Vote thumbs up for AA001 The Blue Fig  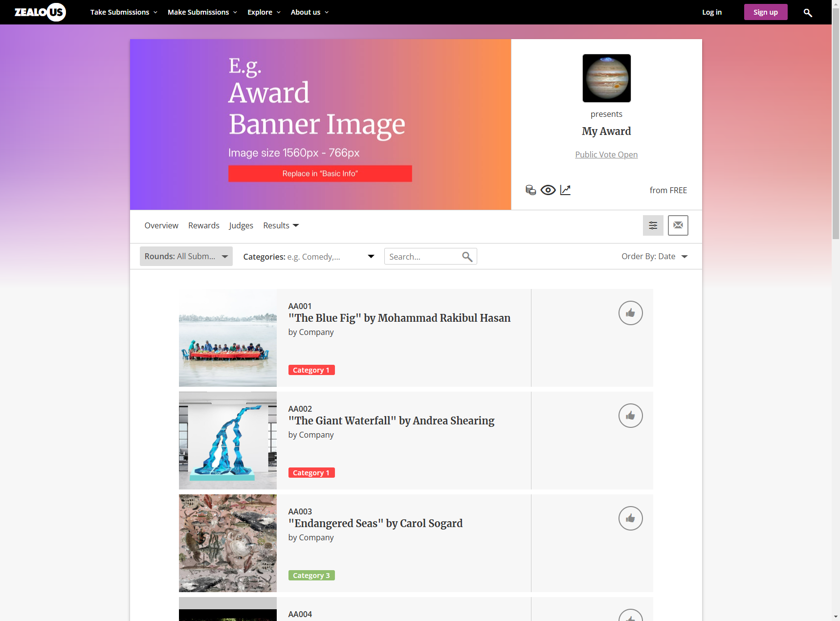point(631,313)
